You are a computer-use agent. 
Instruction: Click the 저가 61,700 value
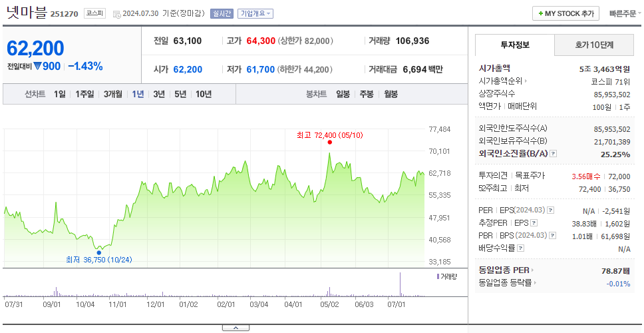(260, 69)
